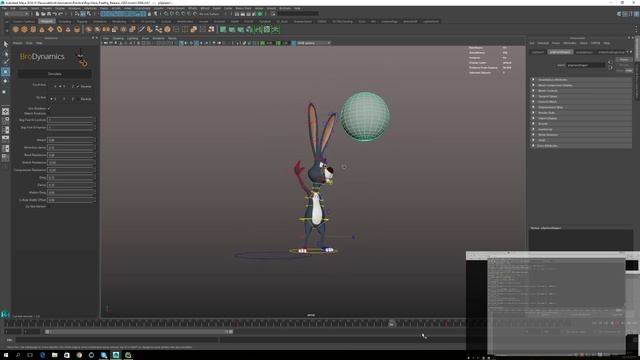Click the playback range slider bar

coord(139,332)
